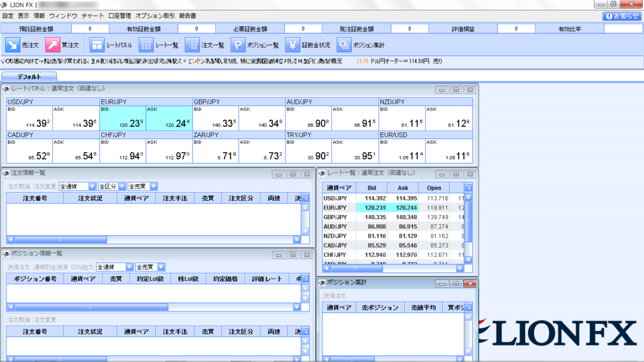Click CAD/JPY ASK price in rate panel
Screen dimensions: 644x362
(x=75, y=151)
